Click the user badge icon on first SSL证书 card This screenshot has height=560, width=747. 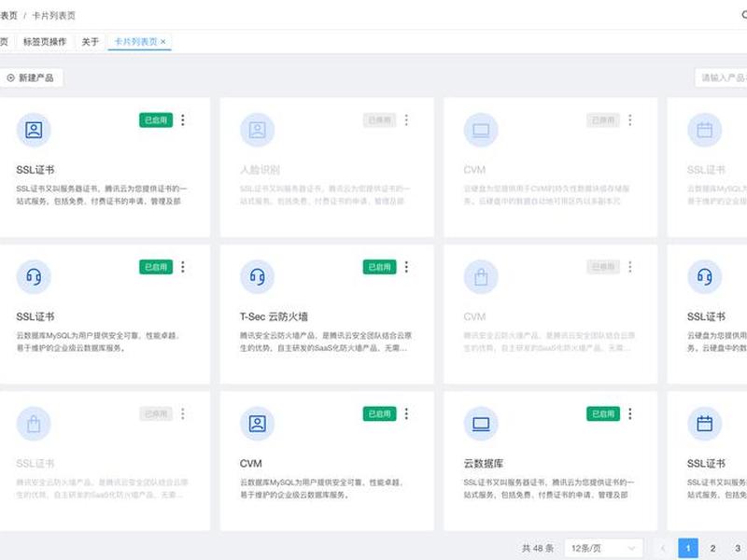34,130
